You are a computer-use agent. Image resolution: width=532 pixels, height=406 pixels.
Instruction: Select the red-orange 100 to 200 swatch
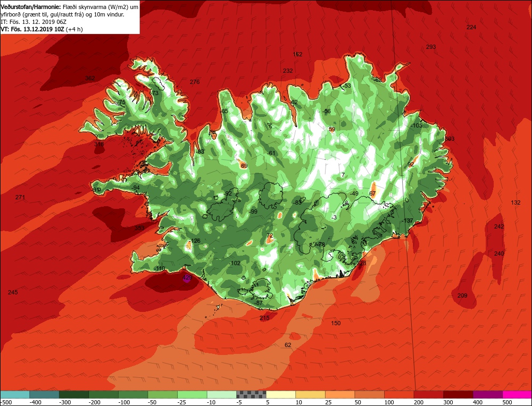pyautogui.click(x=398, y=395)
